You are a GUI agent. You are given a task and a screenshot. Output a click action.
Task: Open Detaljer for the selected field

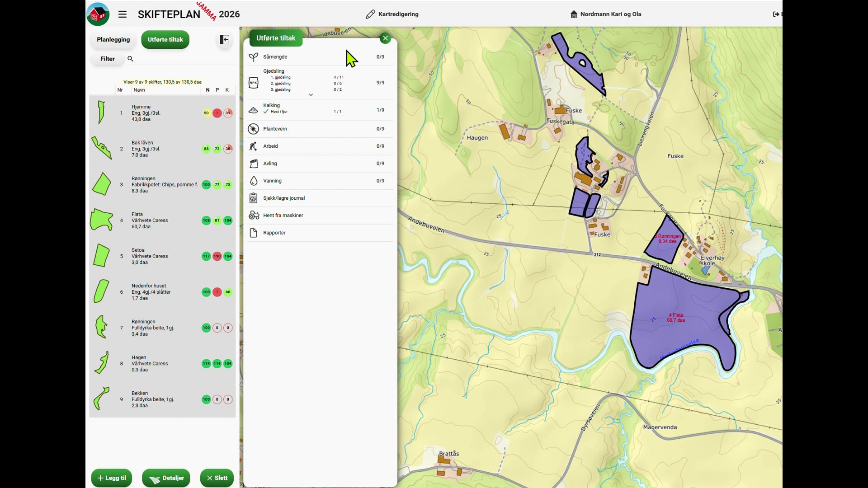166,478
